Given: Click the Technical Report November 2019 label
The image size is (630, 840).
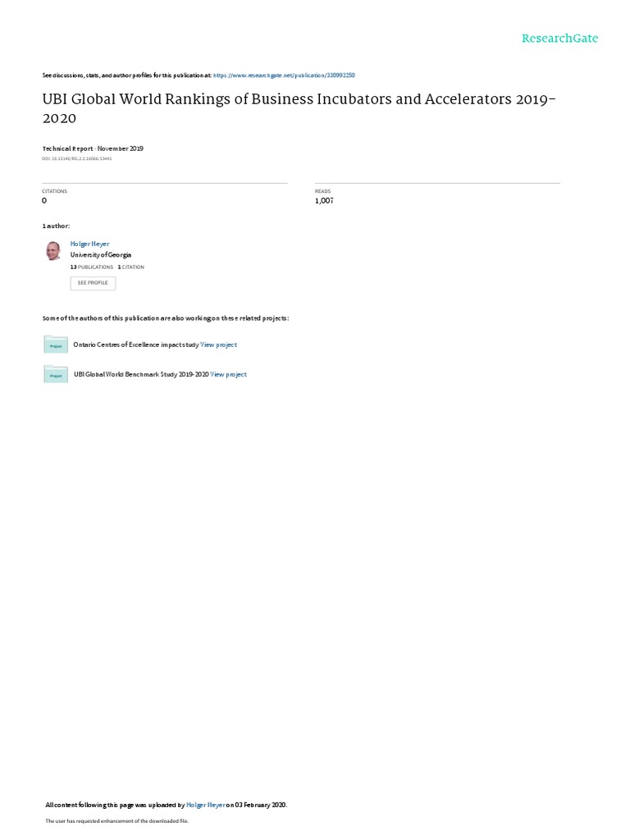Looking at the screenshot, I should (93, 148).
